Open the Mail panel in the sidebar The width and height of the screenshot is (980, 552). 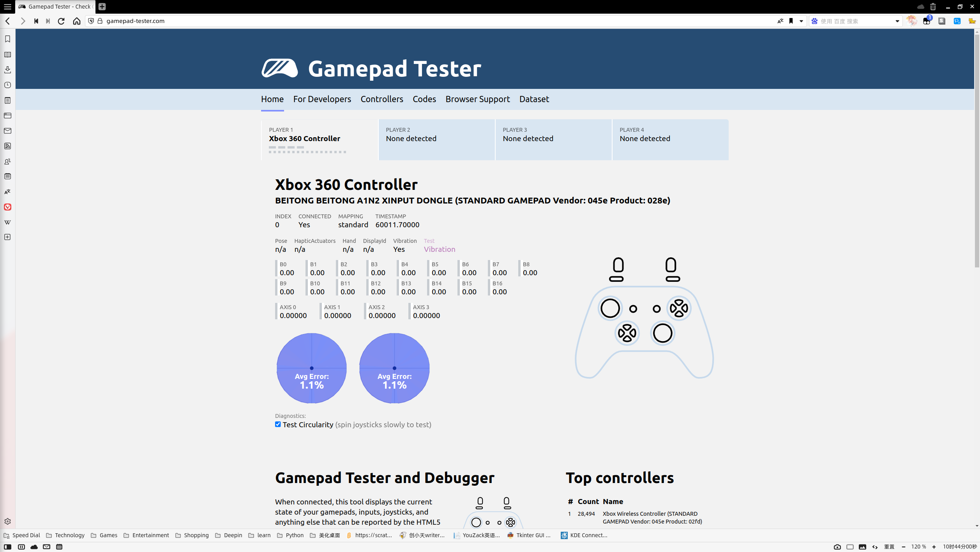point(8,131)
